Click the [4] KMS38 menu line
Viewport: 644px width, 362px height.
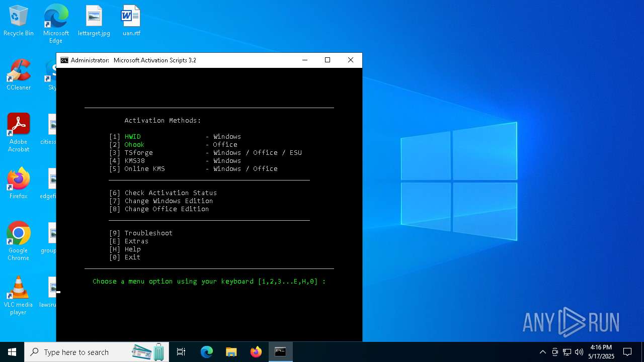(x=175, y=161)
